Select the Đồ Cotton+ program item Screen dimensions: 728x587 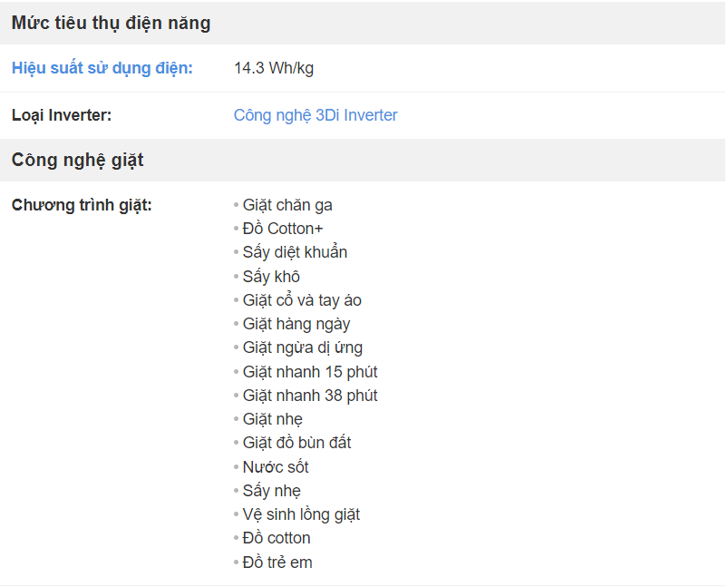pyautogui.click(x=283, y=229)
